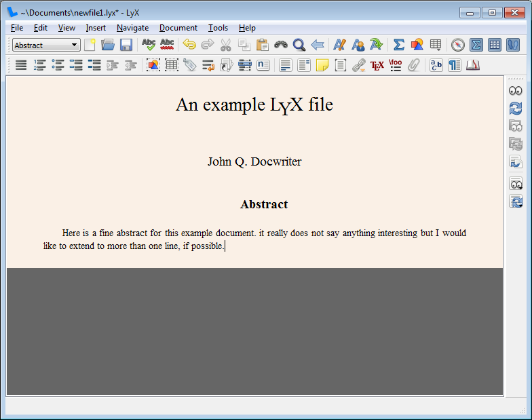The width and height of the screenshot is (532, 420).
Task: Update document with side toolbar refresh icon
Action: click(x=516, y=109)
